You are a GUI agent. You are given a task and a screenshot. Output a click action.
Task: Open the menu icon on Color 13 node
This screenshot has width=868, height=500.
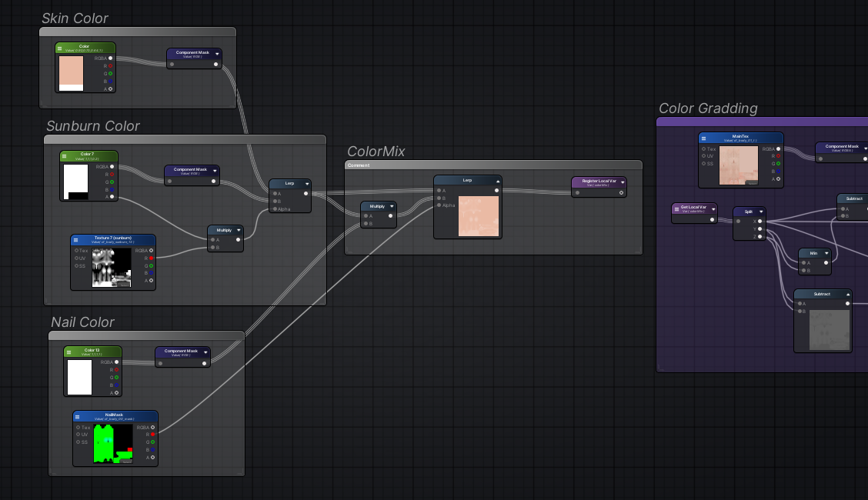click(x=68, y=352)
